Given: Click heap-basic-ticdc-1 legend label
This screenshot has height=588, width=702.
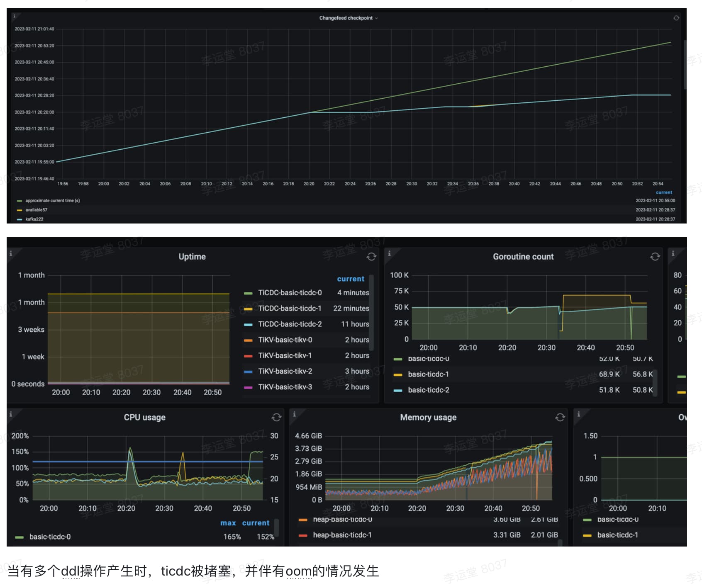Looking at the screenshot, I should pyautogui.click(x=342, y=535).
